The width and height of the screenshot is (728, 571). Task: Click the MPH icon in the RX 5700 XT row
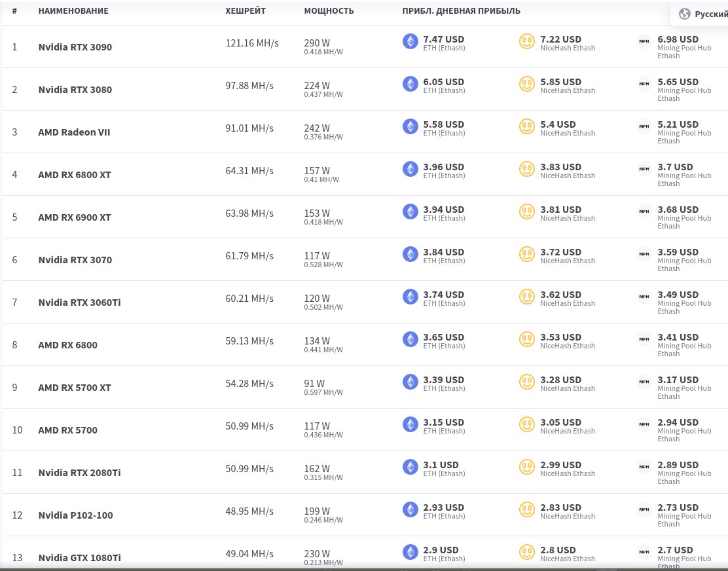point(644,382)
